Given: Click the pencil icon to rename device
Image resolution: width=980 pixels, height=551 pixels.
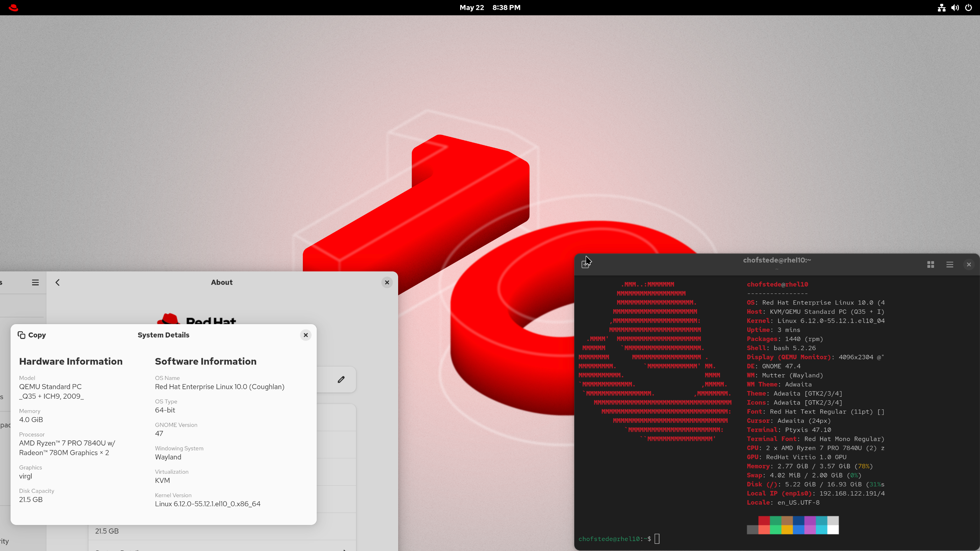Looking at the screenshot, I should pyautogui.click(x=341, y=380).
